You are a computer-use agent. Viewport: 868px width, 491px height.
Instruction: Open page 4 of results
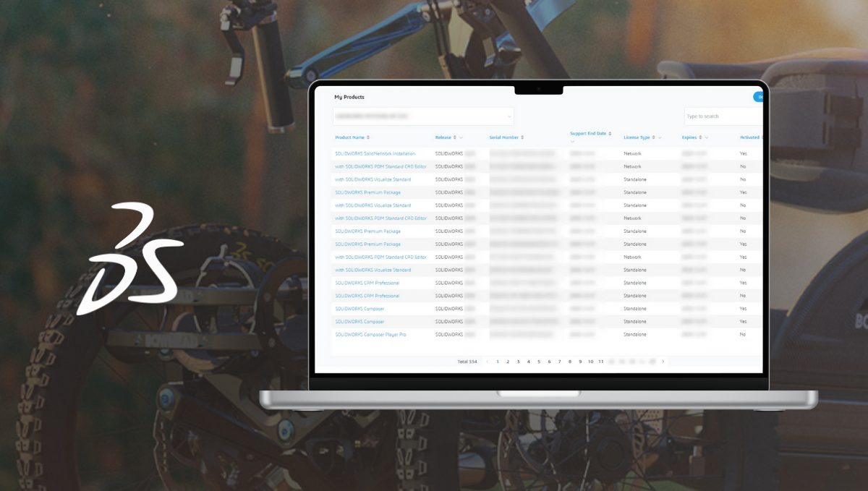pyautogui.click(x=529, y=362)
